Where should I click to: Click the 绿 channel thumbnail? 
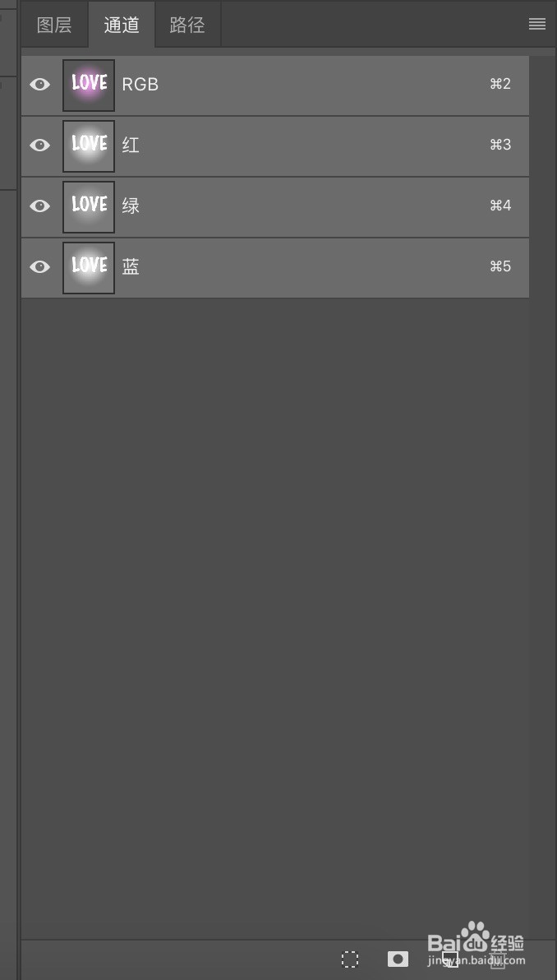[x=89, y=206]
